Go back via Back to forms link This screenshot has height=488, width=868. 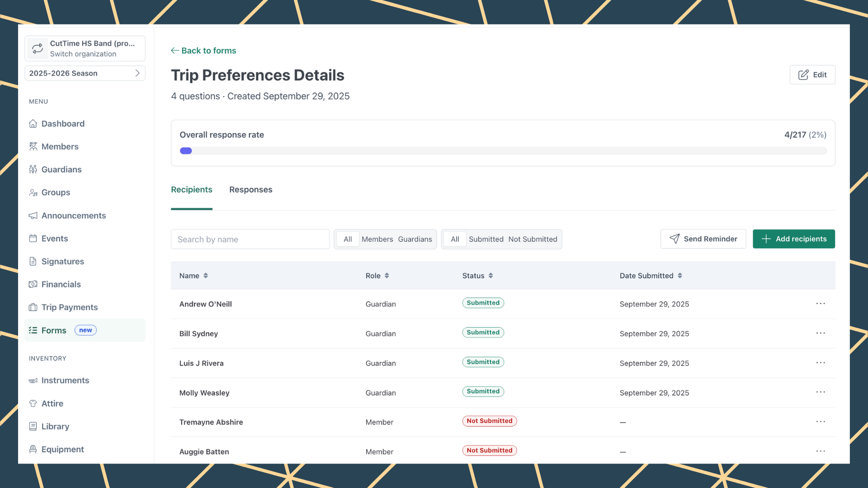[203, 51]
